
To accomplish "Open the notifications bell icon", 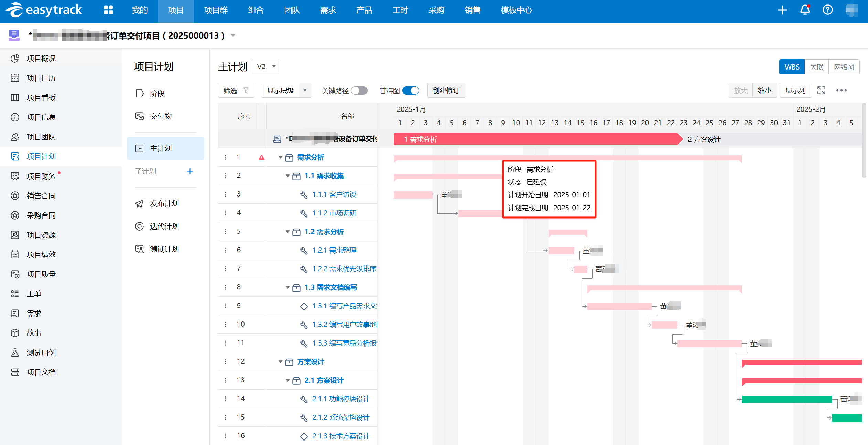I will 805,10.
